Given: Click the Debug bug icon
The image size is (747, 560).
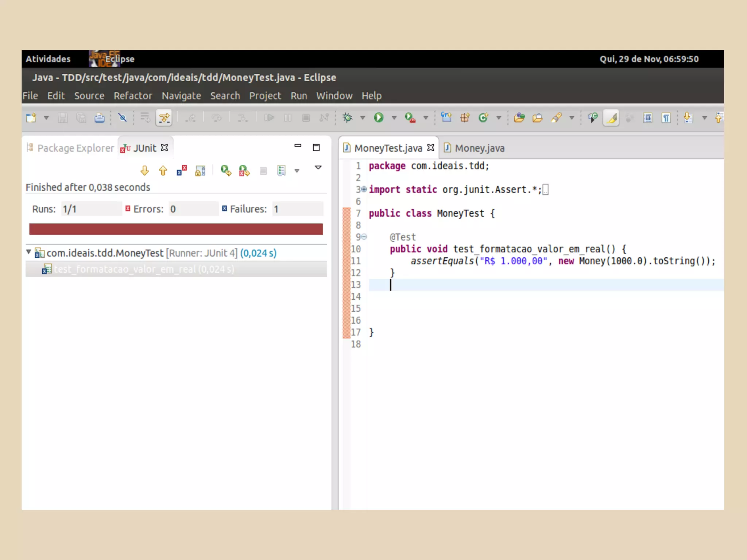Looking at the screenshot, I should coord(347,117).
